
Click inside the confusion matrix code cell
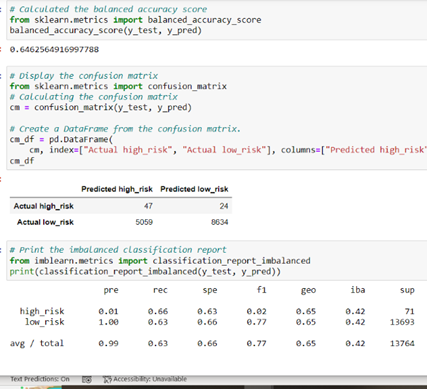pyautogui.click(x=217, y=118)
